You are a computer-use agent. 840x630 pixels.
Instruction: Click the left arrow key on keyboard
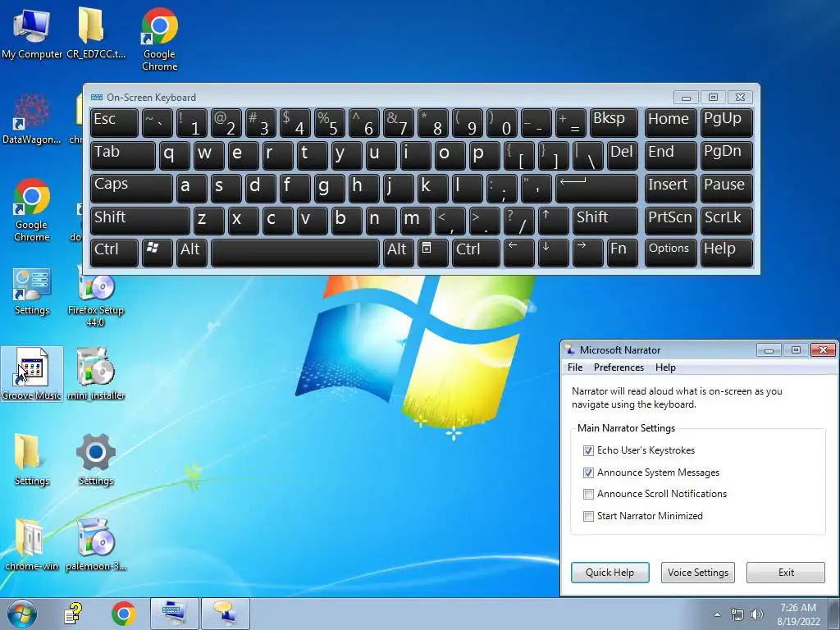coord(518,253)
